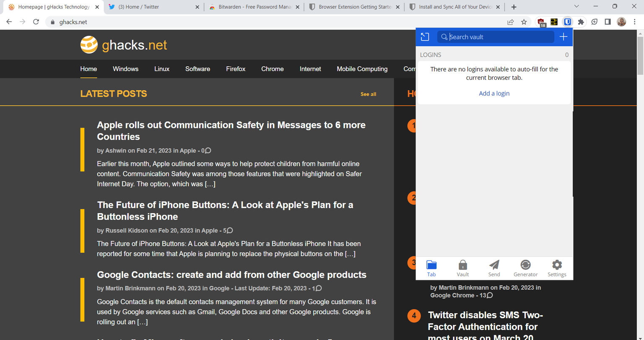The height and width of the screenshot is (340, 644).
Task: Expand the tab search dropdown arrow
Action: tap(576, 7)
